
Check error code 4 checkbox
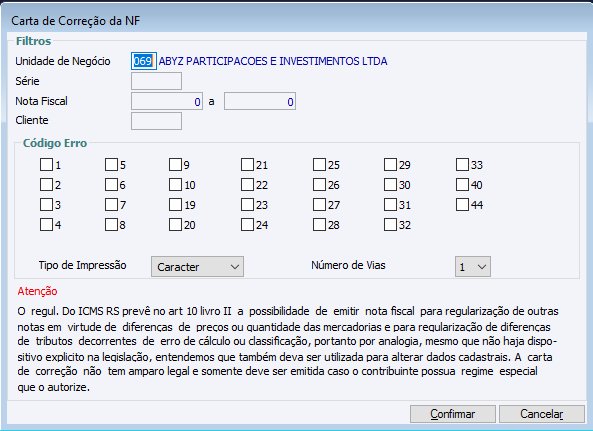[x=47, y=225]
